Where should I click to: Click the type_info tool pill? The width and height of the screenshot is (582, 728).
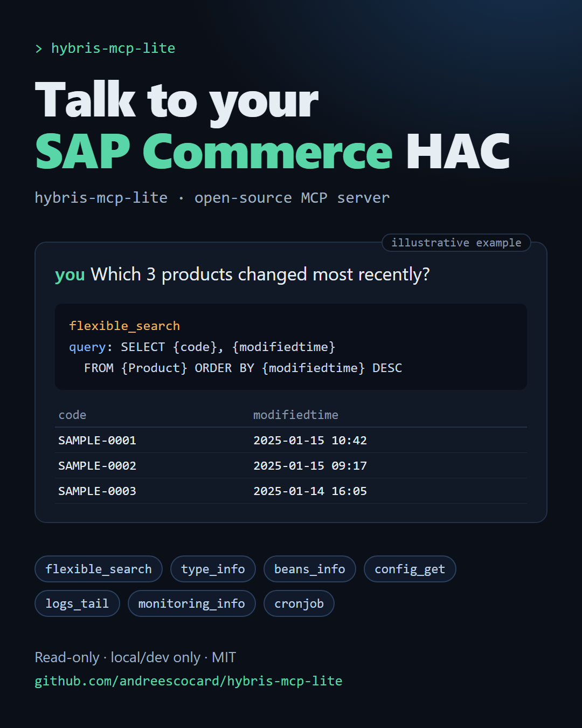pyautogui.click(x=213, y=569)
